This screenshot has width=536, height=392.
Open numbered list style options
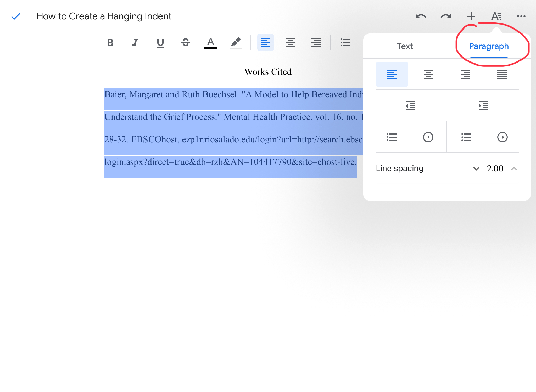pyautogui.click(x=428, y=137)
